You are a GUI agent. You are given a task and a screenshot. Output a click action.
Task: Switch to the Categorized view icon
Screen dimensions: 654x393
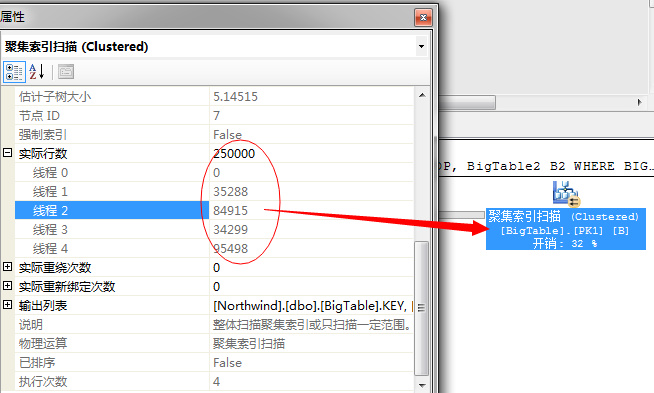click(x=15, y=72)
